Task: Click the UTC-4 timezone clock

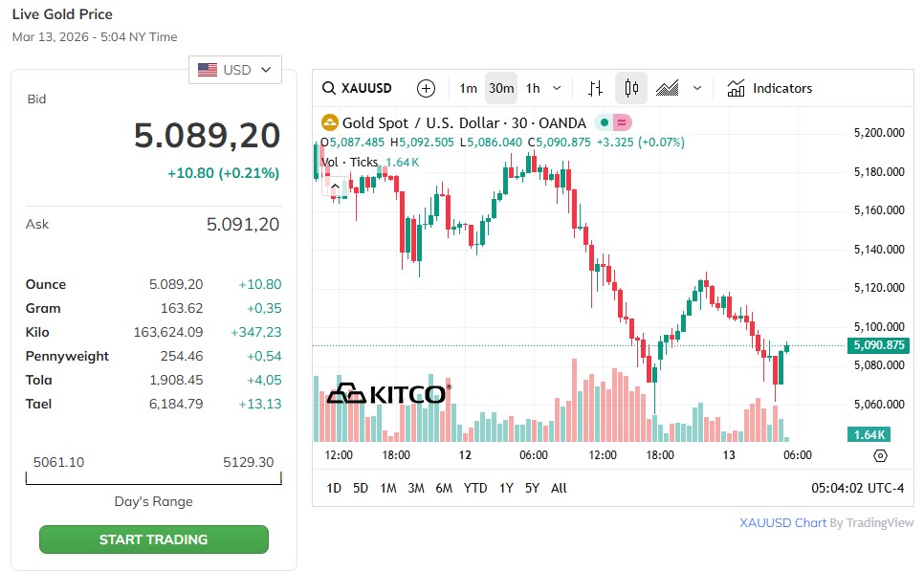Action: 857,488
